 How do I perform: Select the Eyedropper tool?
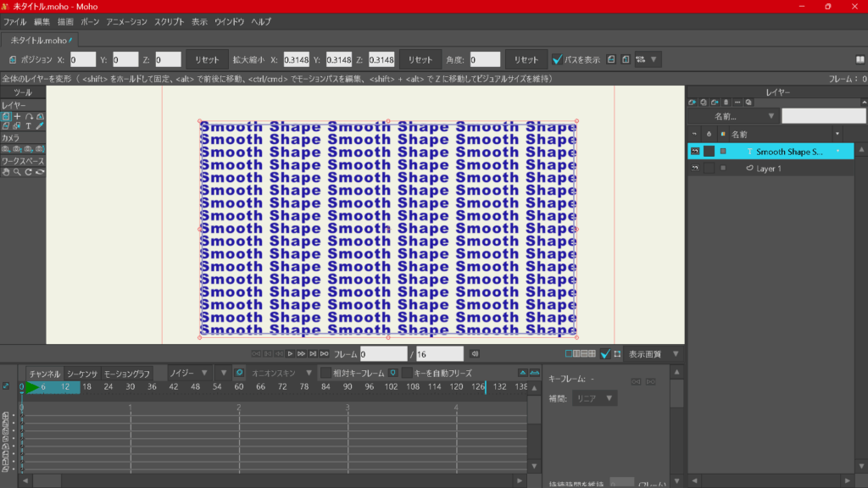(39, 126)
